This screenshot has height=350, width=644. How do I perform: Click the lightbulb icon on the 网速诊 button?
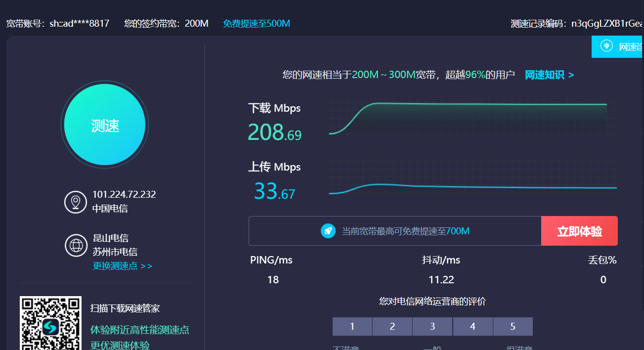tap(606, 46)
